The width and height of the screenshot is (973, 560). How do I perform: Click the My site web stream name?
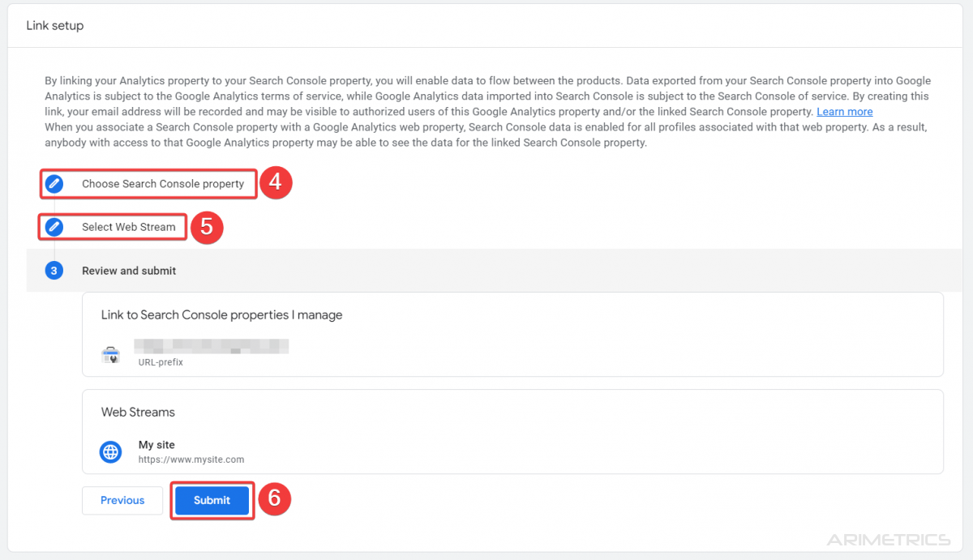pyautogui.click(x=156, y=445)
